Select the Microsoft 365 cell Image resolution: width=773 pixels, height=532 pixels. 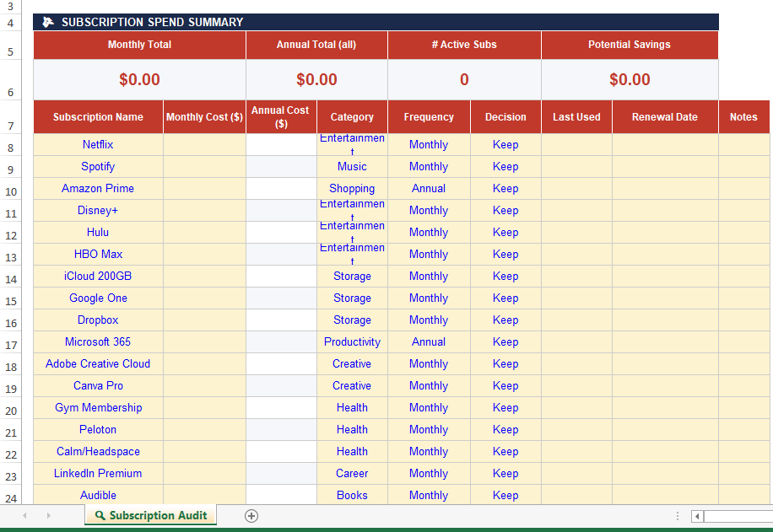pyautogui.click(x=98, y=341)
